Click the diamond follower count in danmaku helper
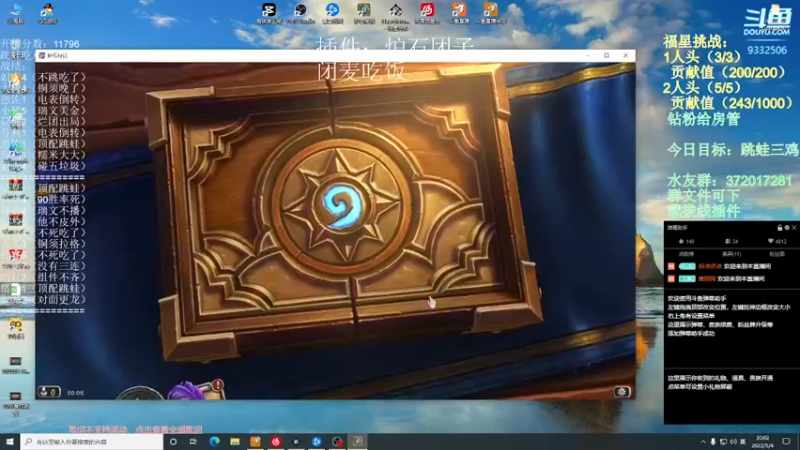 coord(777,241)
